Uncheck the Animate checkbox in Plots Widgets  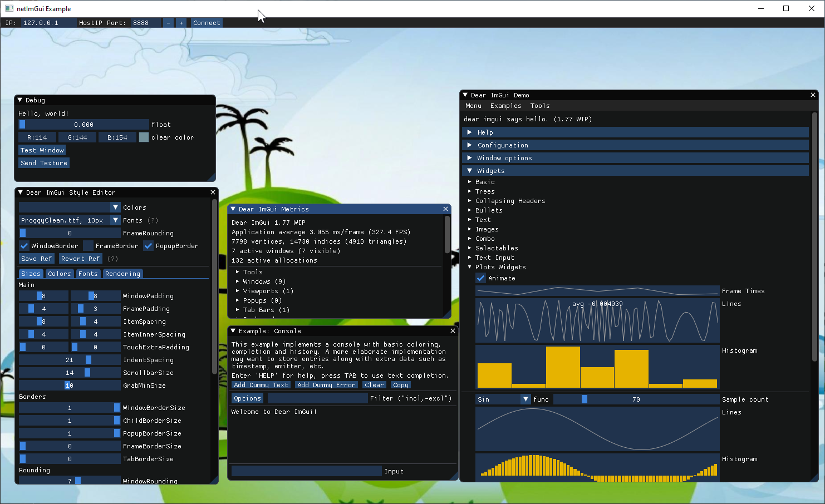click(480, 278)
